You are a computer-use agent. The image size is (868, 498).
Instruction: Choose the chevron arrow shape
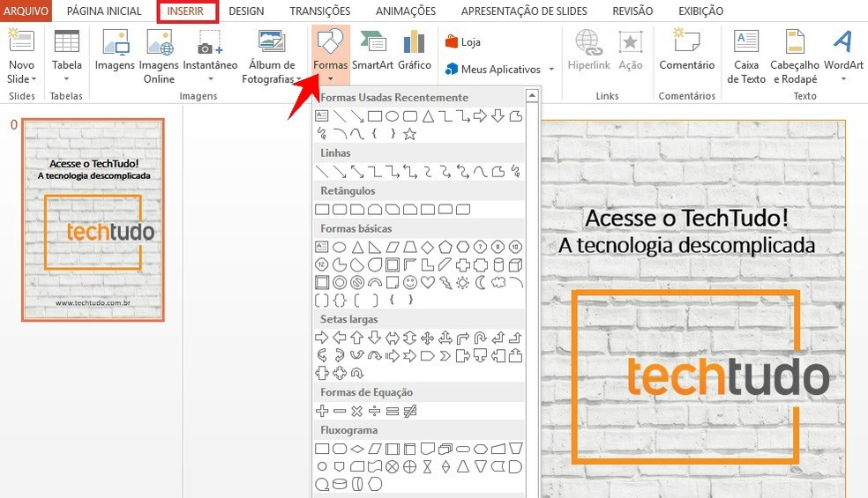445,355
